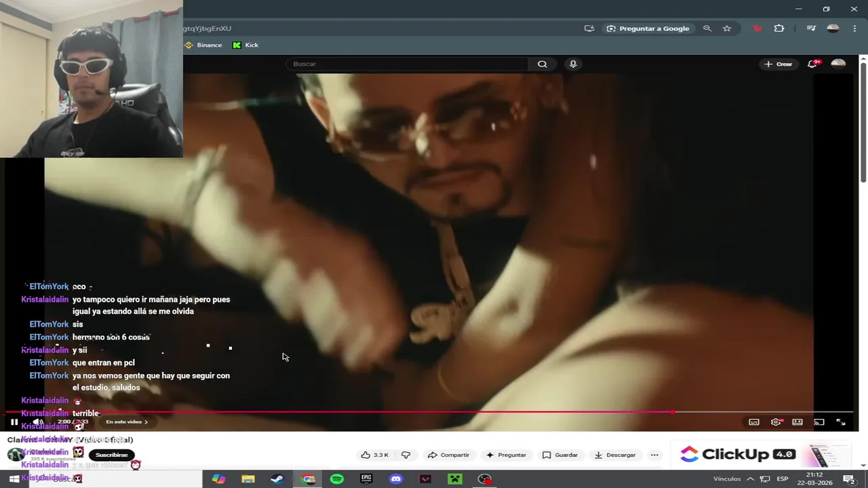This screenshot has height=488, width=868.
Task: Switch to theater mode view
Action: pyautogui.click(x=797, y=422)
